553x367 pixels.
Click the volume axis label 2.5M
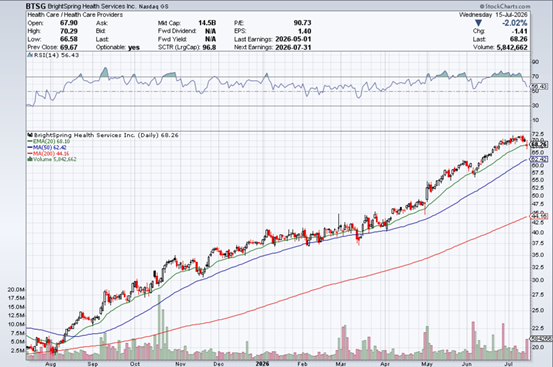18,350
